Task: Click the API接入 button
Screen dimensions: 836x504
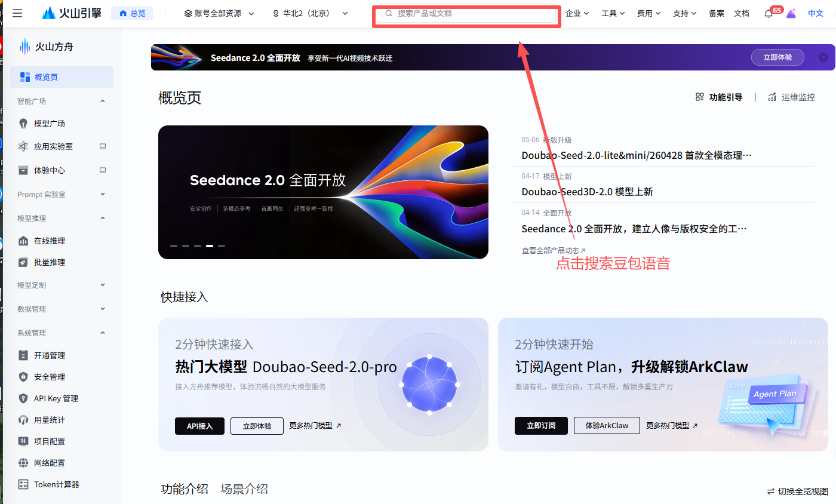Action: point(199,426)
